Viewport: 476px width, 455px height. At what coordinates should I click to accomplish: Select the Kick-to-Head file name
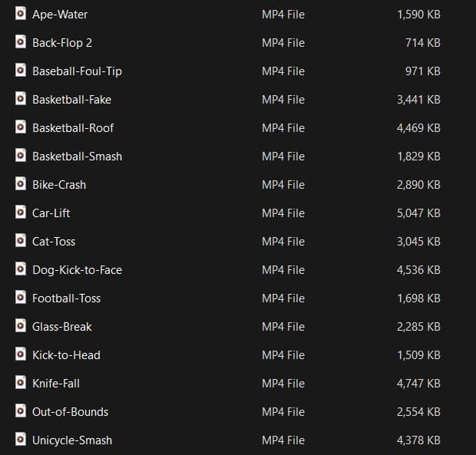[66, 355]
